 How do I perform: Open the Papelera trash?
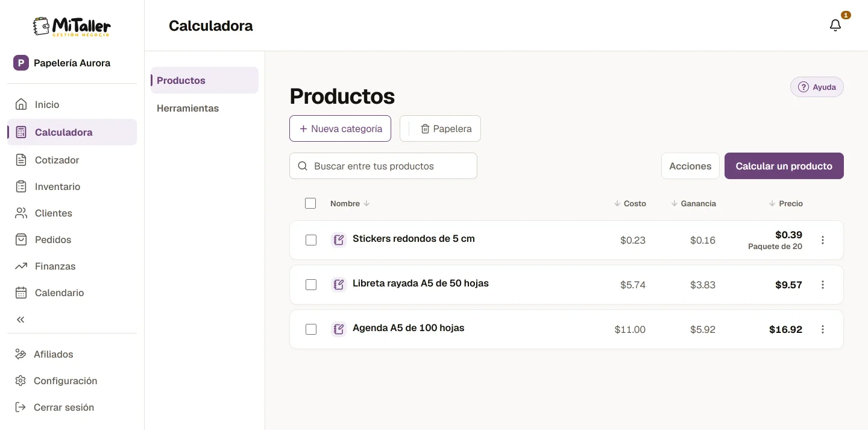(440, 128)
